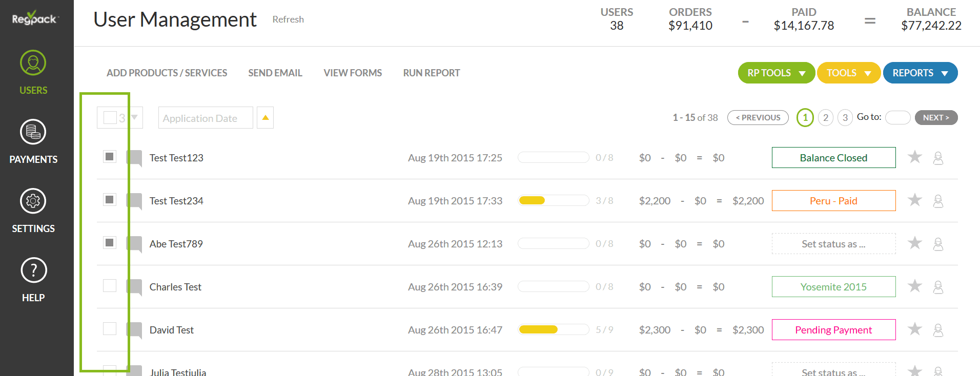Tick the David Test row checkbox
This screenshot has width=980, height=376.
pos(110,329)
